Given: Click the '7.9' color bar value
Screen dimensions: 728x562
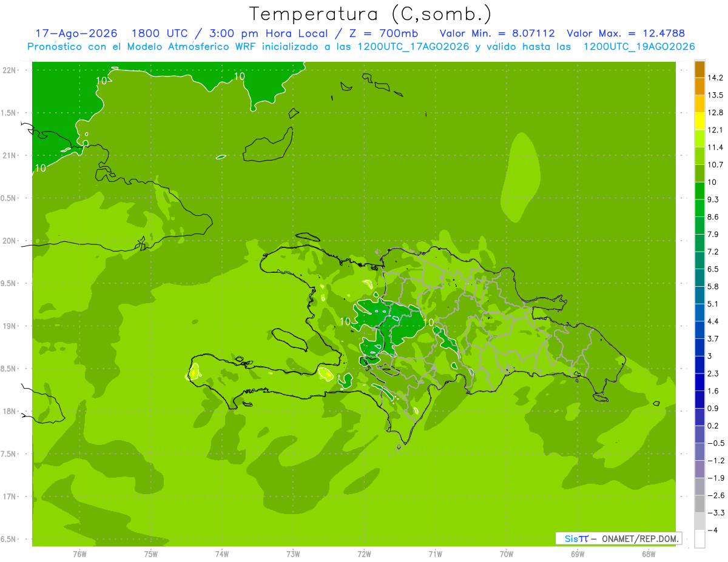Looking at the screenshot, I should [713, 234].
